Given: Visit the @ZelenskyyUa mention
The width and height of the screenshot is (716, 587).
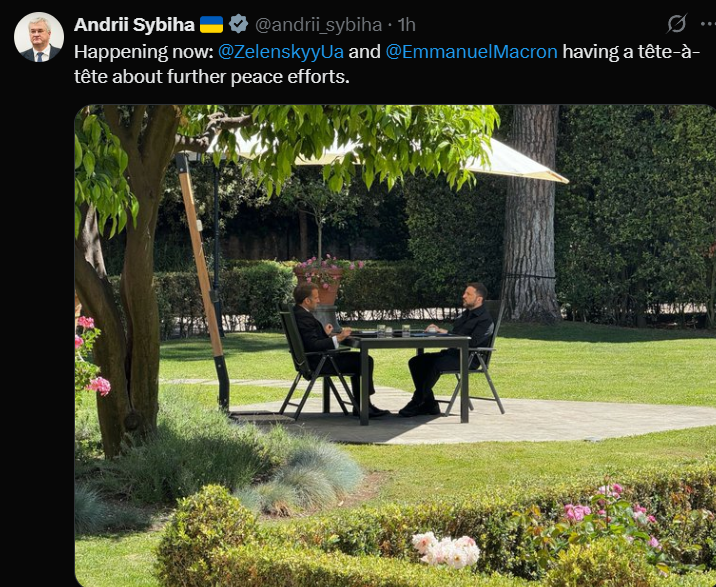Looking at the screenshot, I should [x=281, y=52].
